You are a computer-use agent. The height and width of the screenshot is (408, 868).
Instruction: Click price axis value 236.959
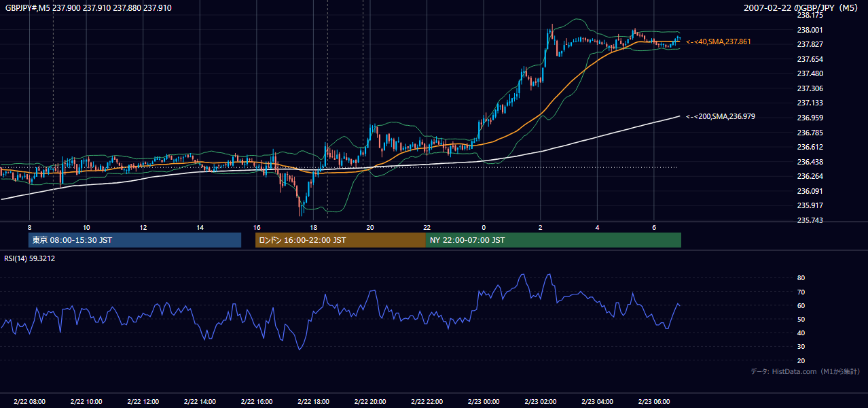810,118
